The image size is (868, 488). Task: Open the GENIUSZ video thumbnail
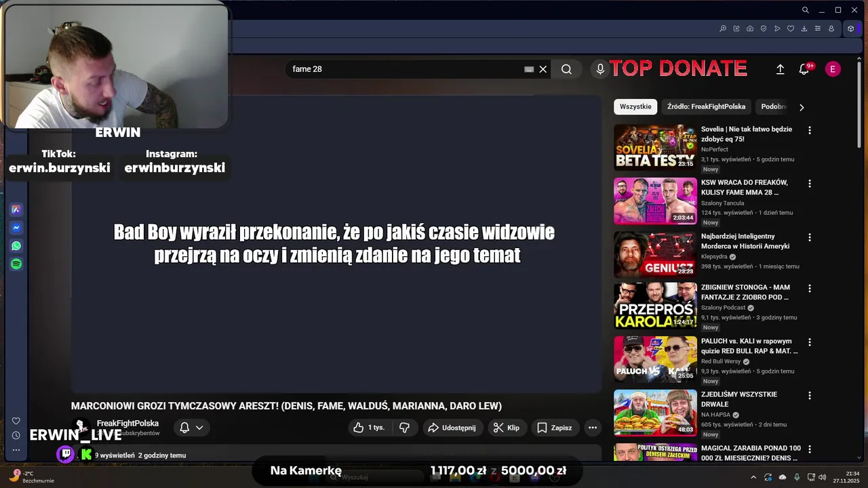click(655, 254)
